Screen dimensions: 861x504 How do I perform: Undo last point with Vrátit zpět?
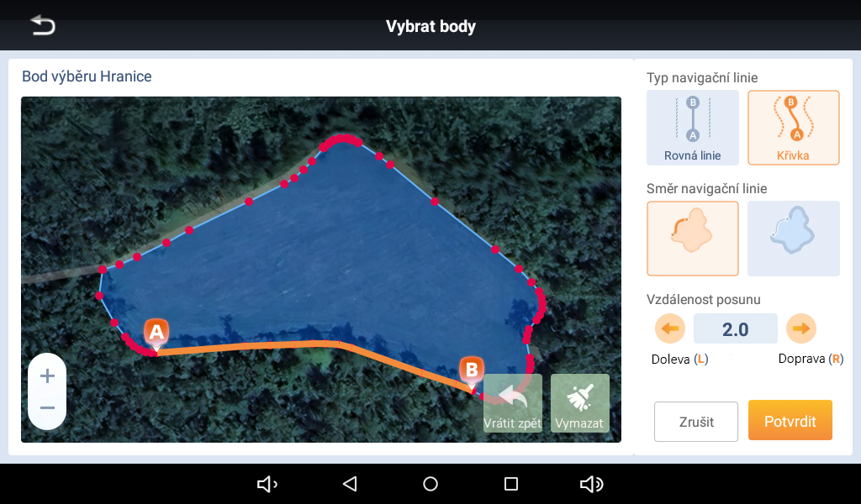pos(512,403)
